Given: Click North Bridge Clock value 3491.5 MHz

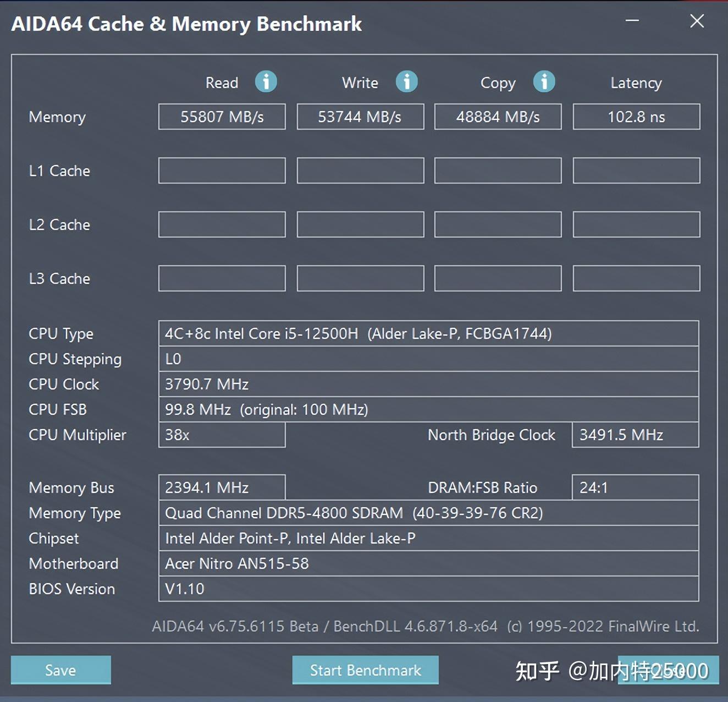Looking at the screenshot, I should [636, 435].
